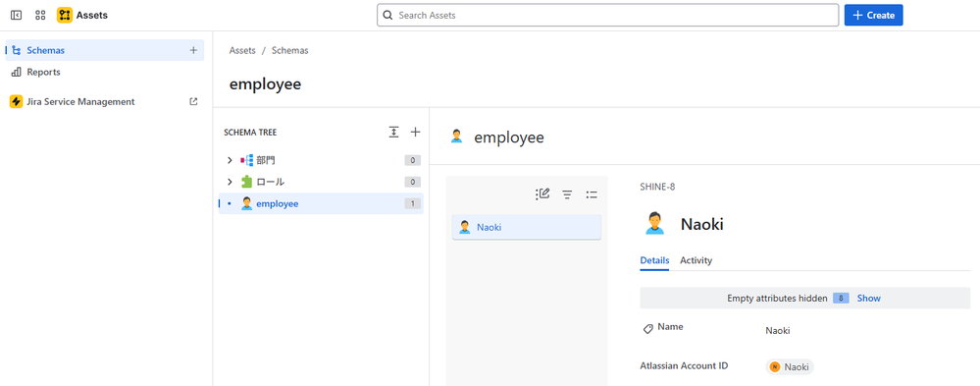Switch to list view icon
Screen dimensions: 980x386
592,194
